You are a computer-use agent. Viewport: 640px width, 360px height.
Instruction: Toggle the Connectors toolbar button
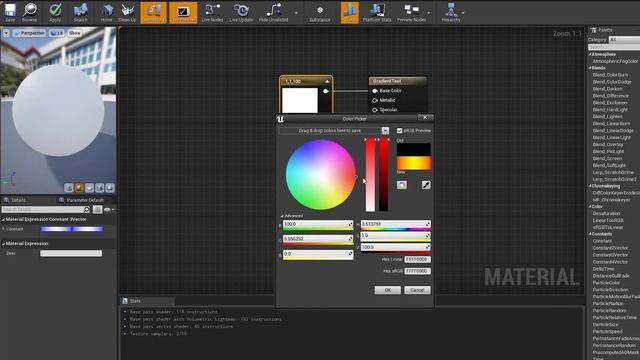(x=153, y=12)
